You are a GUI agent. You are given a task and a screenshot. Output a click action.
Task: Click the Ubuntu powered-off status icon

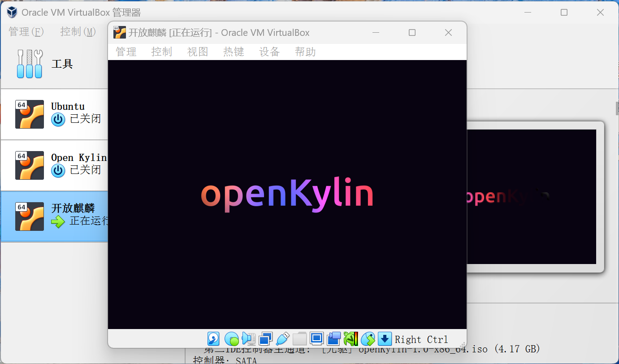pyautogui.click(x=58, y=120)
